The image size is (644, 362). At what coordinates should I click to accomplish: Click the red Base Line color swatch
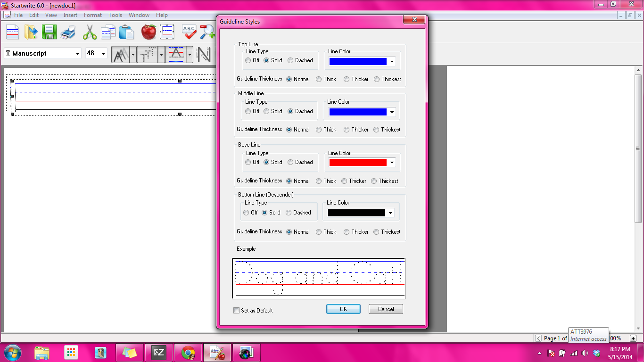[x=358, y=163]
